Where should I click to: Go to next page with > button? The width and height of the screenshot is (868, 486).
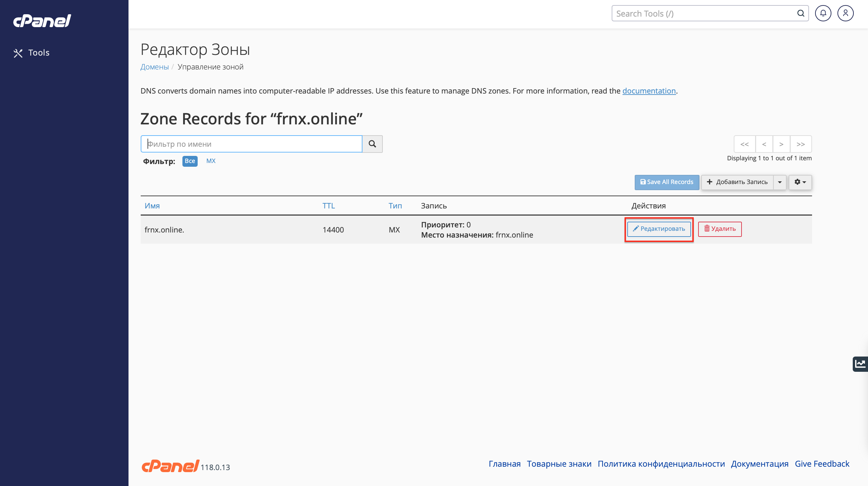[781, 144]
